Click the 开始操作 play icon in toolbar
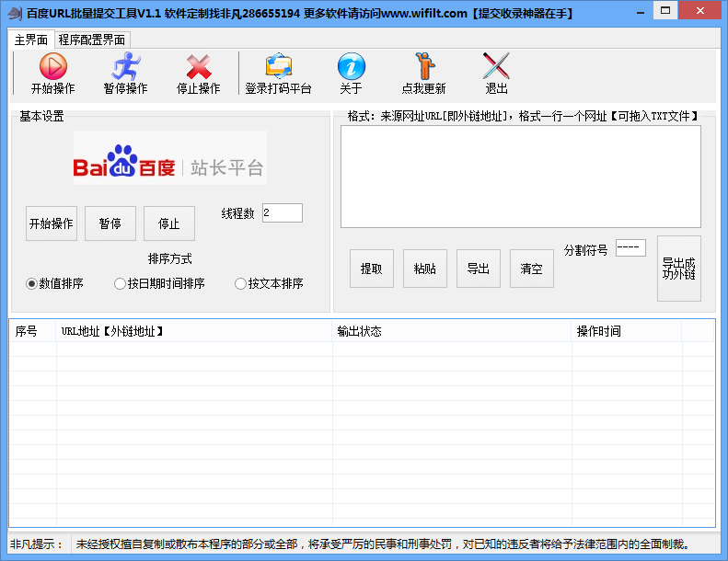728x561 pixels. pyautogui.click(x=53, y=66)
